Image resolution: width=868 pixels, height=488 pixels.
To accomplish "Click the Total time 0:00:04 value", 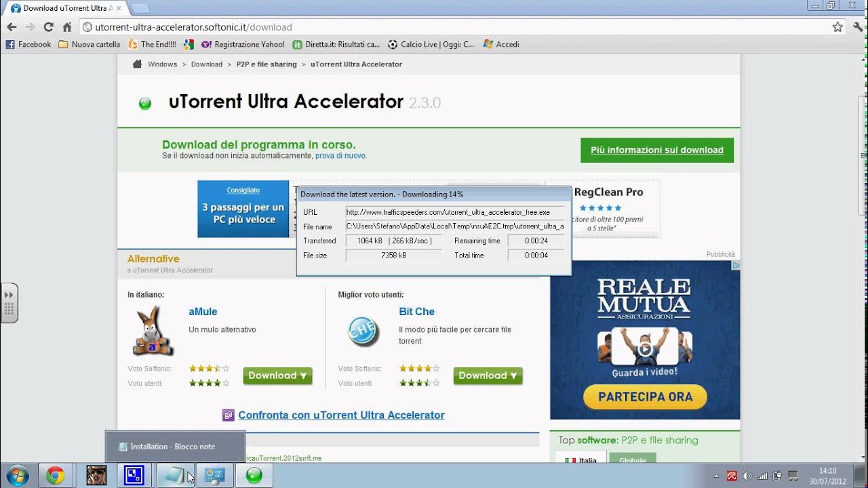I will [x=536, y=256].
